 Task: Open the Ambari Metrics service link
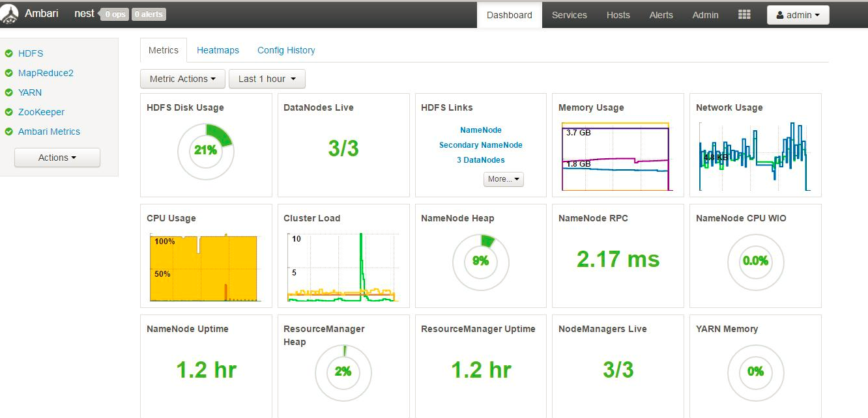(x=49, y=132)
